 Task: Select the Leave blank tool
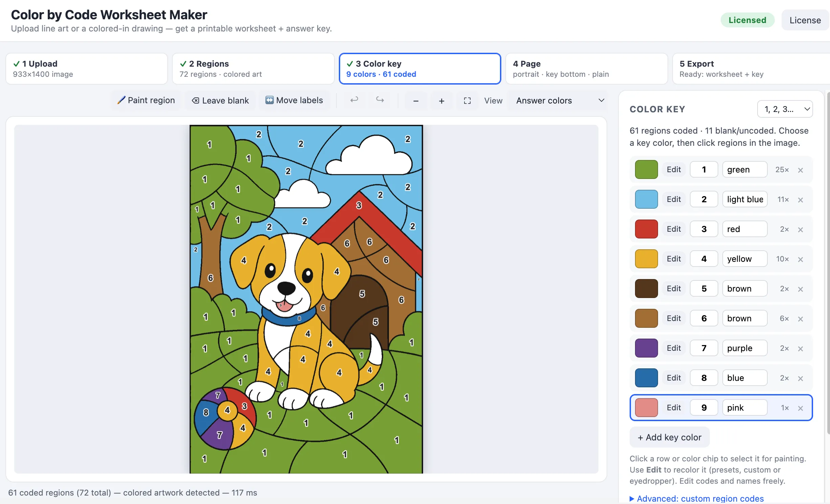[x=220, y=100]
